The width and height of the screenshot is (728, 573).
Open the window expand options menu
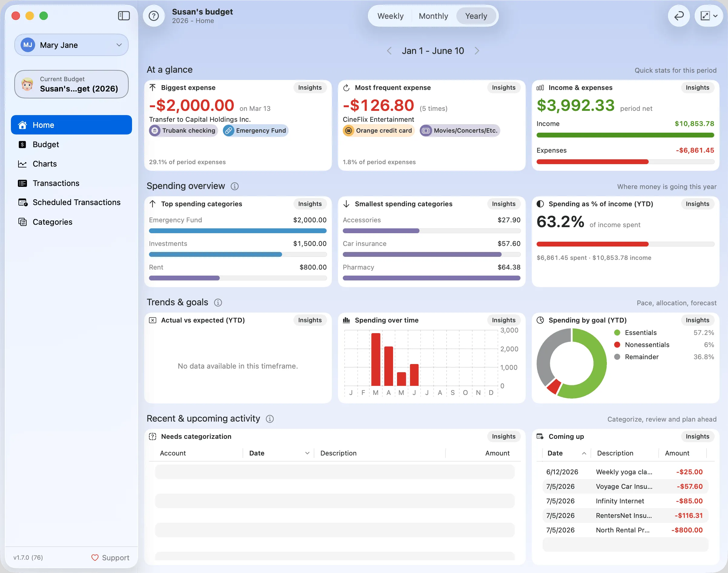[709, 16]
